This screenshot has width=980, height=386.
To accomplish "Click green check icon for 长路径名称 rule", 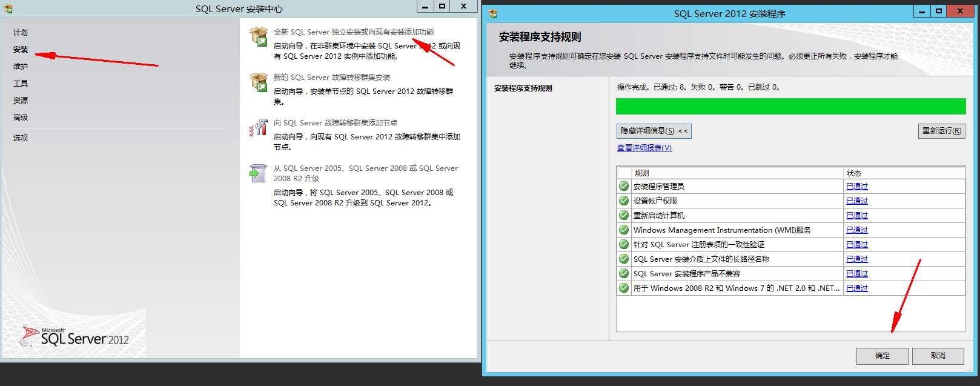I will coord(624,259).
